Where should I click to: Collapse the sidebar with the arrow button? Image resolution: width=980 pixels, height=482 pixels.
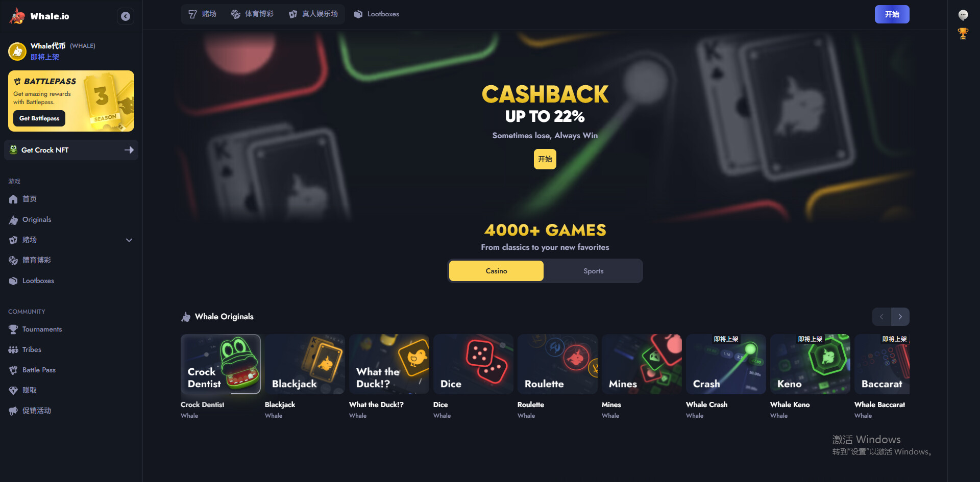click(x=126, y=16)
